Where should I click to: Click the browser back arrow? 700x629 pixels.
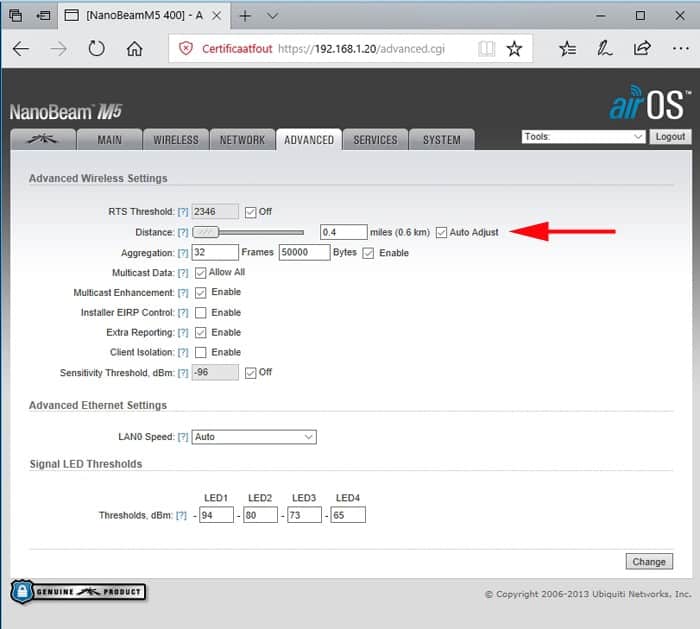point(21,48)
